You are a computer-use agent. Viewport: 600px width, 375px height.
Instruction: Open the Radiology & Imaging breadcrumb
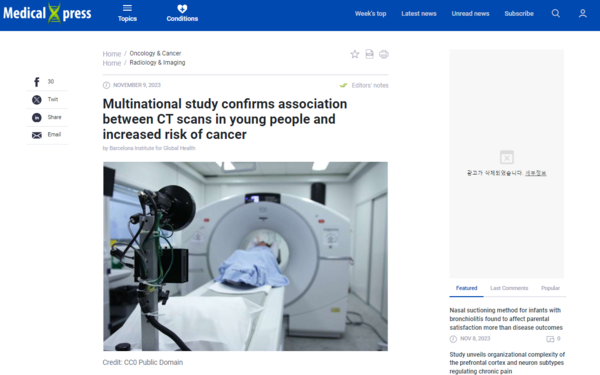[x=157, y=62]
